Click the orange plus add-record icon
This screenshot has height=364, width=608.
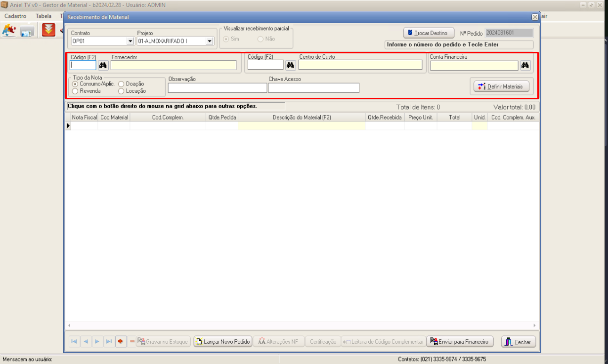[x=121, y=342]
